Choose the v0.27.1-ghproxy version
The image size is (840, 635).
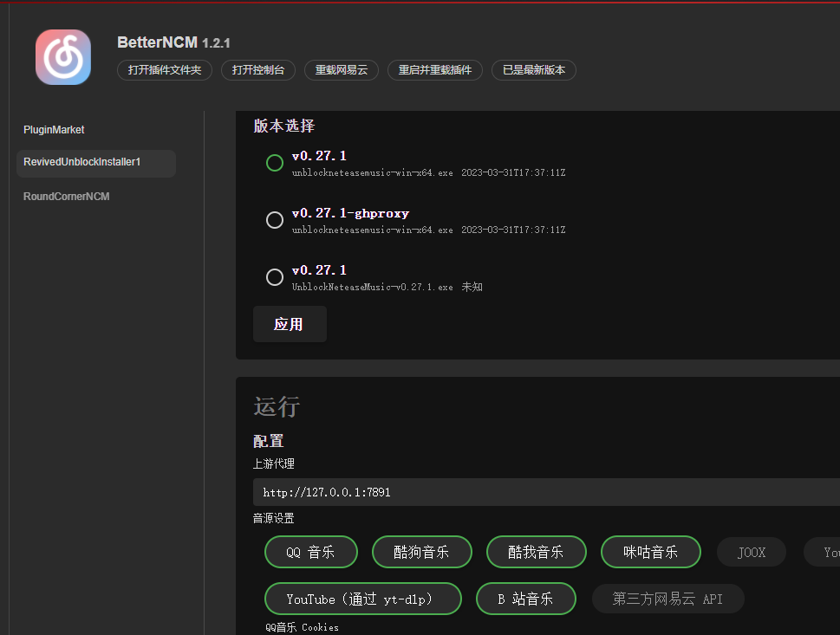274,220
